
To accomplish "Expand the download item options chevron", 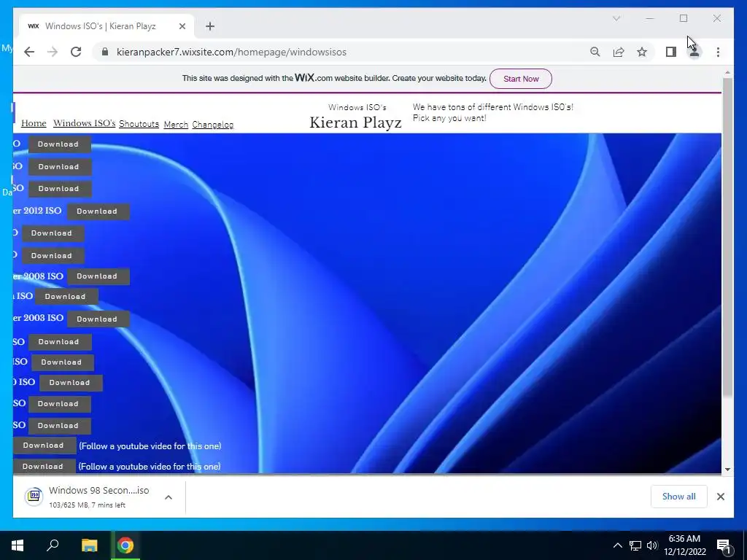I will pos(169,497).
